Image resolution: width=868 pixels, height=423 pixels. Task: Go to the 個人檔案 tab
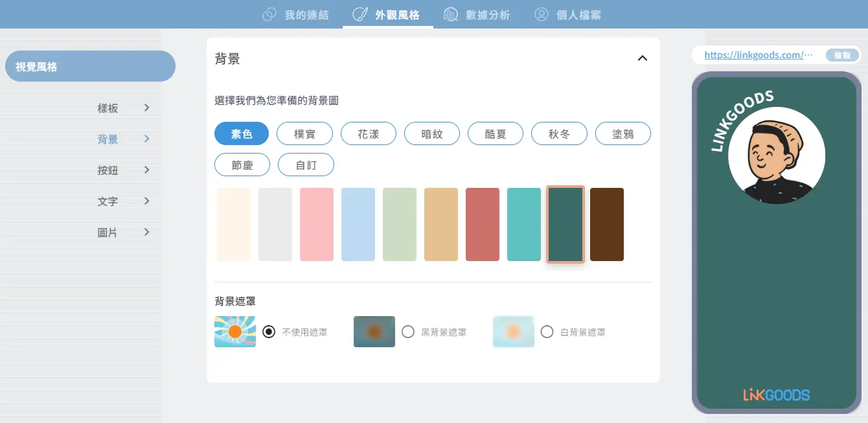tap(567, 14)
